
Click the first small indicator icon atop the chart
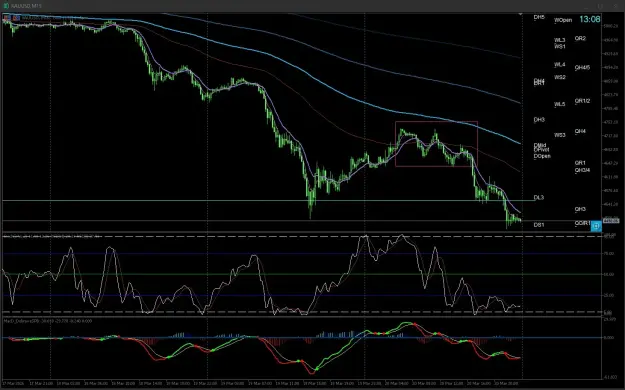7,18
